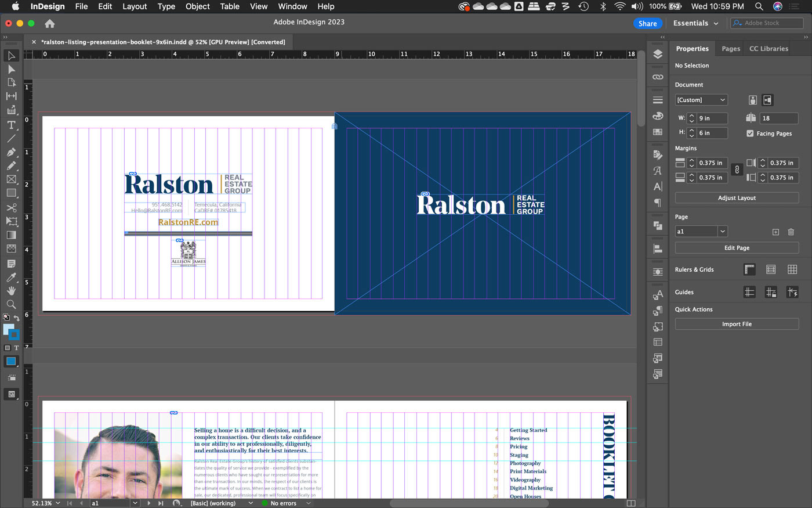Toggle Show Rulers button
Viewport: 812px width, 508px height.
coord(749,269)
